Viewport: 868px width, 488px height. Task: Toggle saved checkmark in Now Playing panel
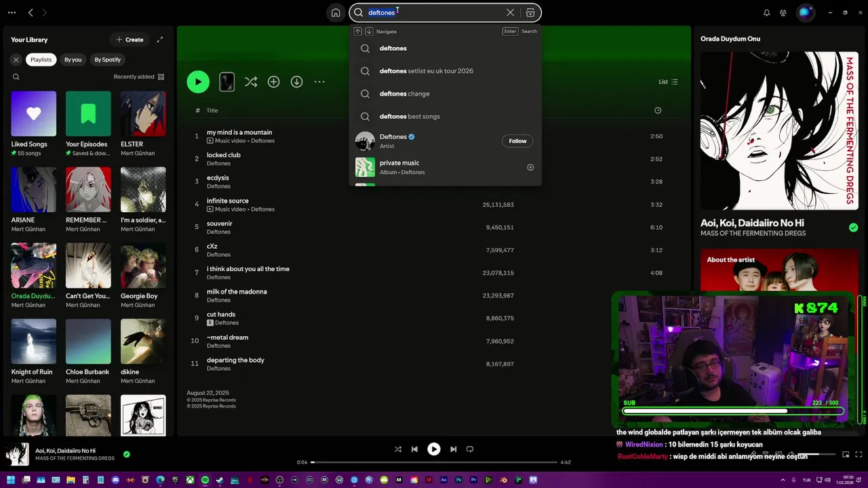853,228
